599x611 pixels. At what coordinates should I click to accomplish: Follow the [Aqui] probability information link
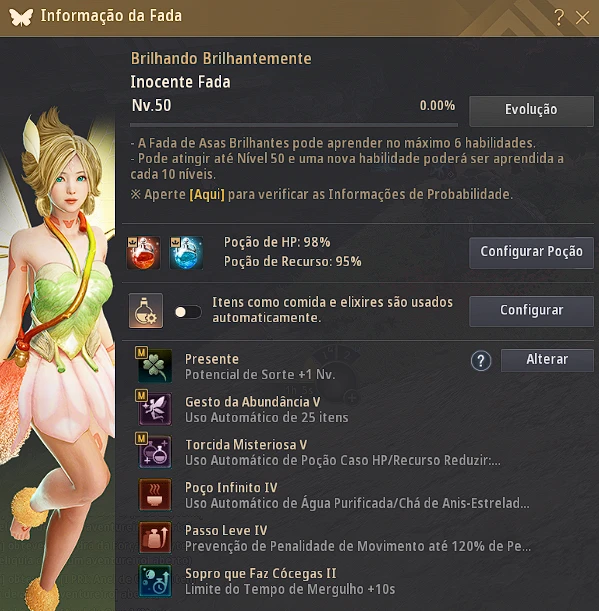pos(207,194)
